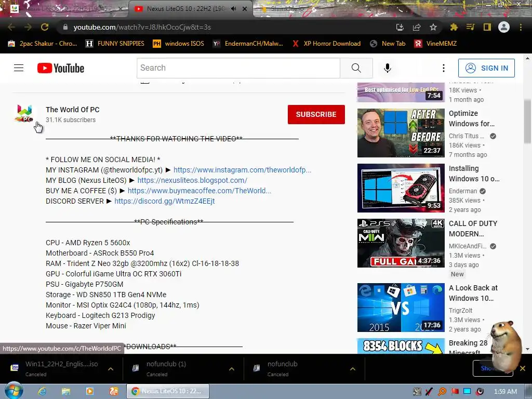Open options for Win11_22H2 iso download
The image size is (532, 399).
111,369
